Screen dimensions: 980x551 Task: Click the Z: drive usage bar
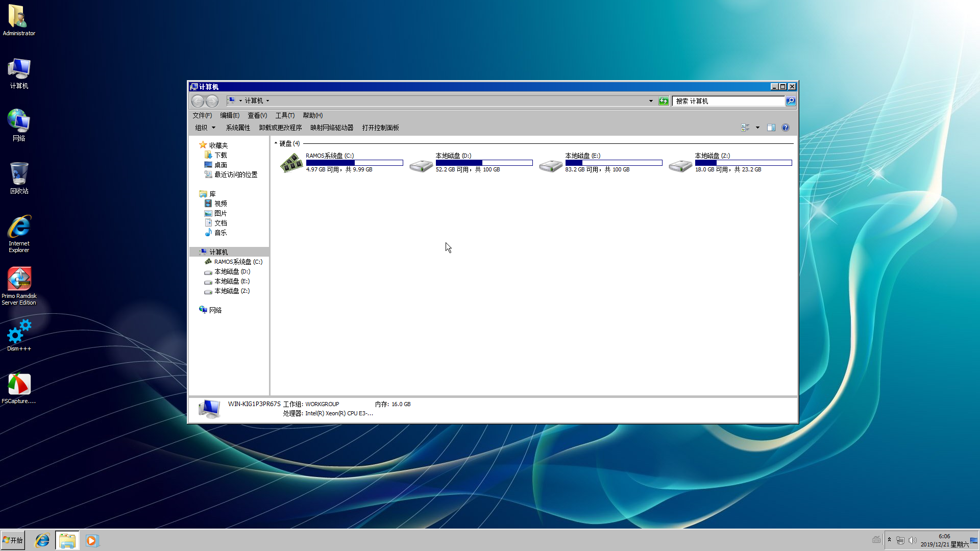[x=743, y=163]
